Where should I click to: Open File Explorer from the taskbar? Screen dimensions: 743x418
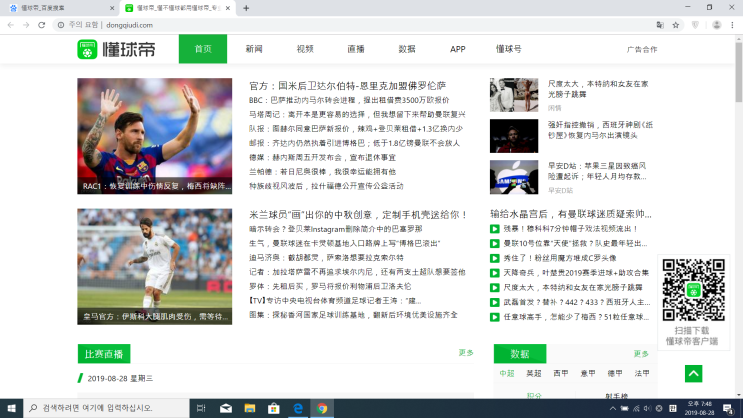coord(250,408)
